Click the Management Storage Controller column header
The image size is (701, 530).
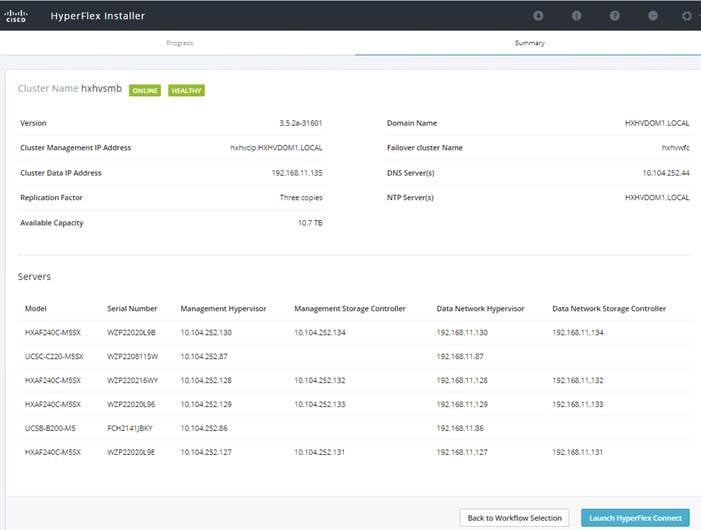[350, 308]
